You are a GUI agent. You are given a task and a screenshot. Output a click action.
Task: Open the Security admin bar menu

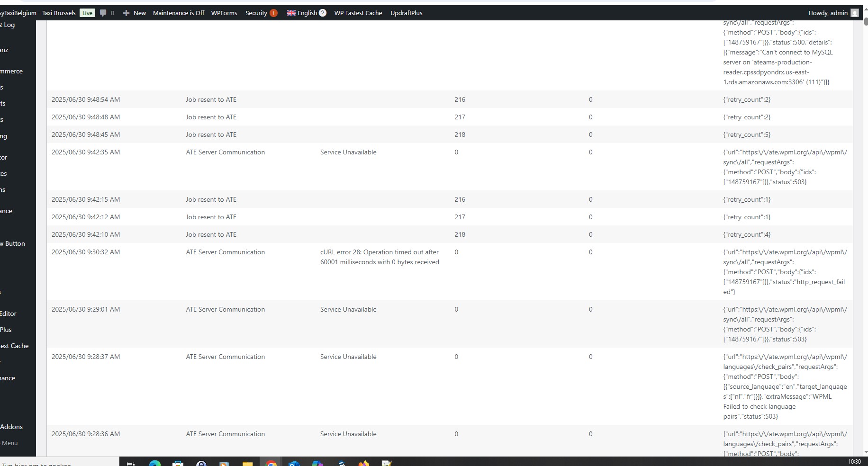(261, 13)
